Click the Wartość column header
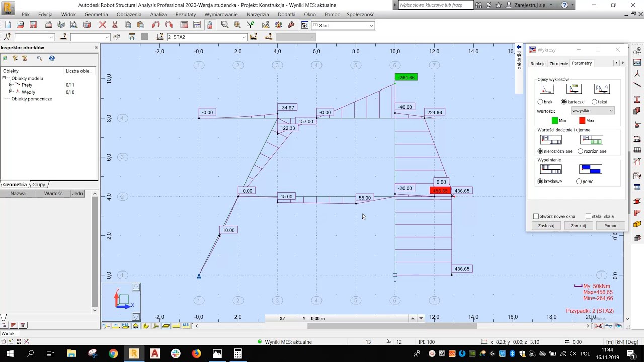This screenshot has width=644, height=362. pyautogui.click(x=53, y=194)
